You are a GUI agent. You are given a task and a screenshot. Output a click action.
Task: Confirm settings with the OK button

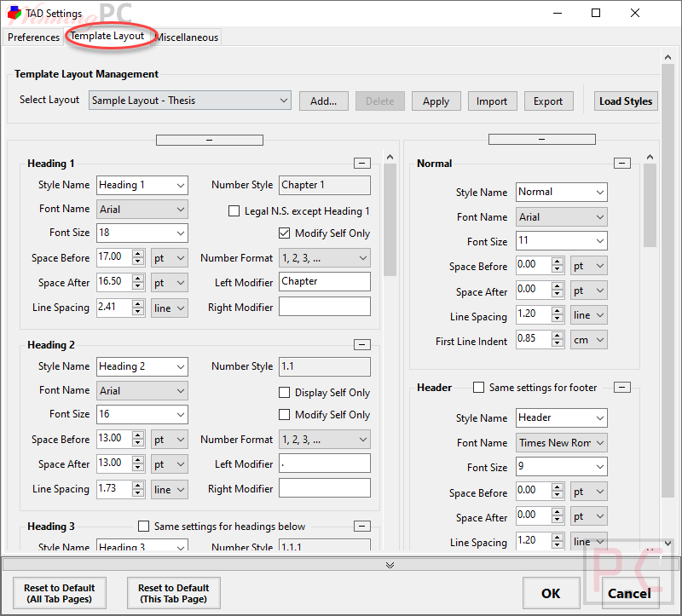tap(551, 593)
